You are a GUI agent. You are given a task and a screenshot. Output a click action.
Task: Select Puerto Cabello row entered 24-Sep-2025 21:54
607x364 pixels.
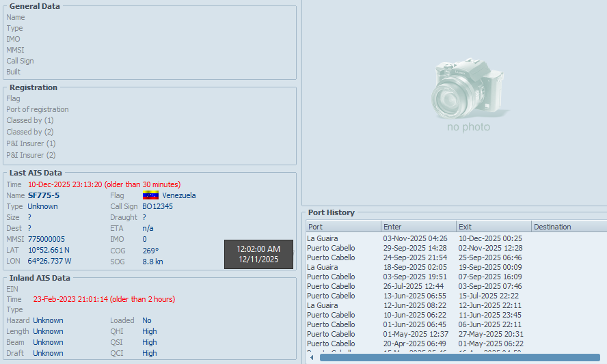click(x=457, y=257)
